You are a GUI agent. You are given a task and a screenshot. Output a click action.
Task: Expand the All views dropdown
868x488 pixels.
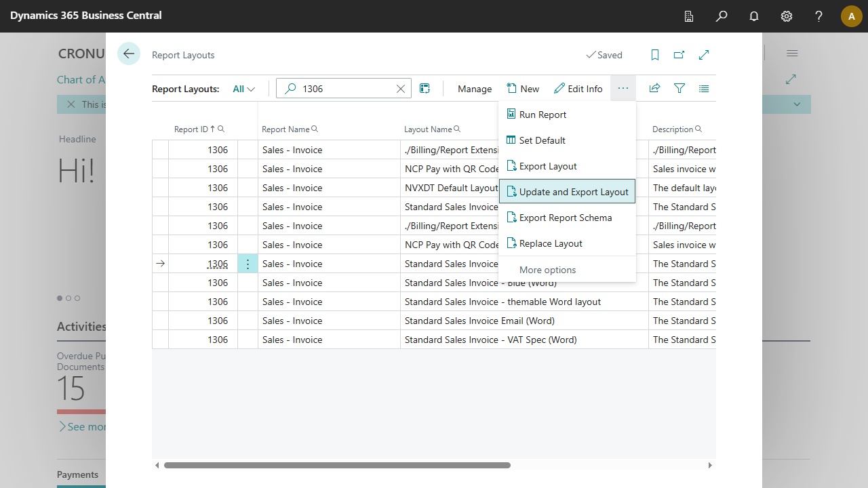(244, 89)
